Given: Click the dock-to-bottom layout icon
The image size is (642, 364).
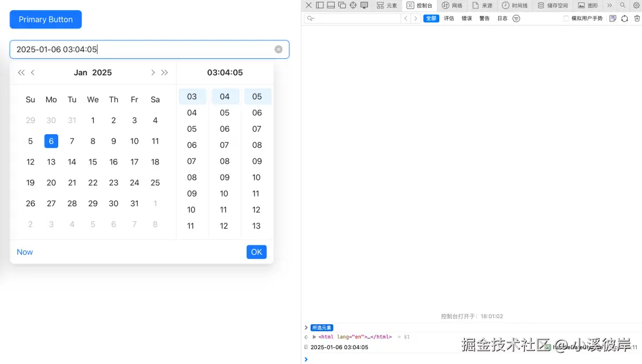Looking at the screenshot, I should [331, 5].
